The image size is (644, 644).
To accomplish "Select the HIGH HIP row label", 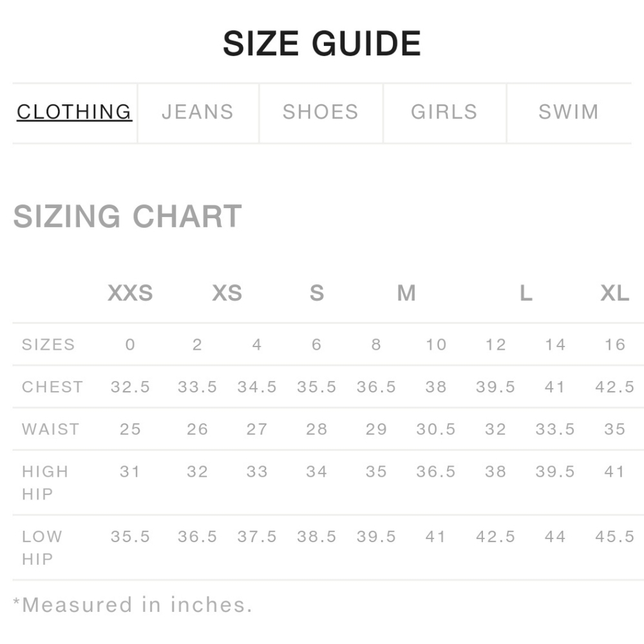I will tap(45, 482).
